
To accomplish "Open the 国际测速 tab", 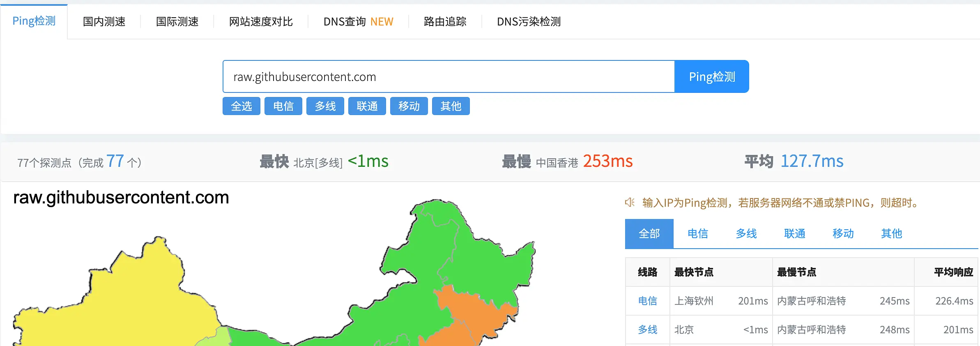I will point(177,21).
